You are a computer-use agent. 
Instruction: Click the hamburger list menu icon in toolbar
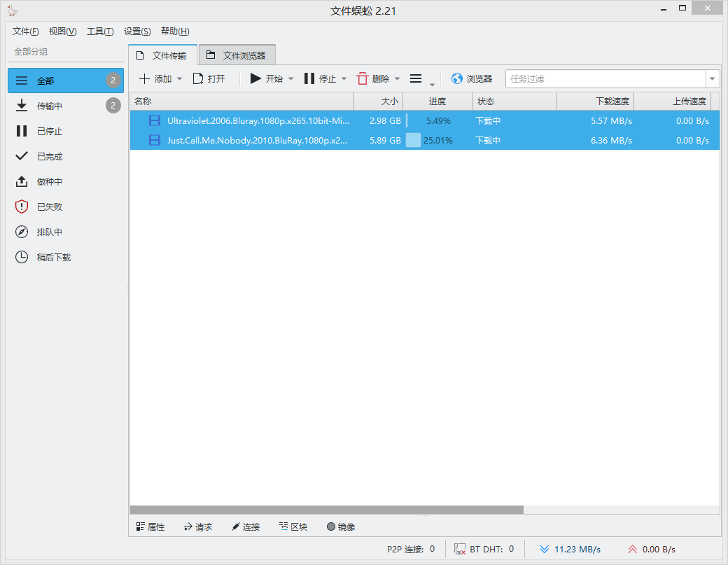click(416, 78)
